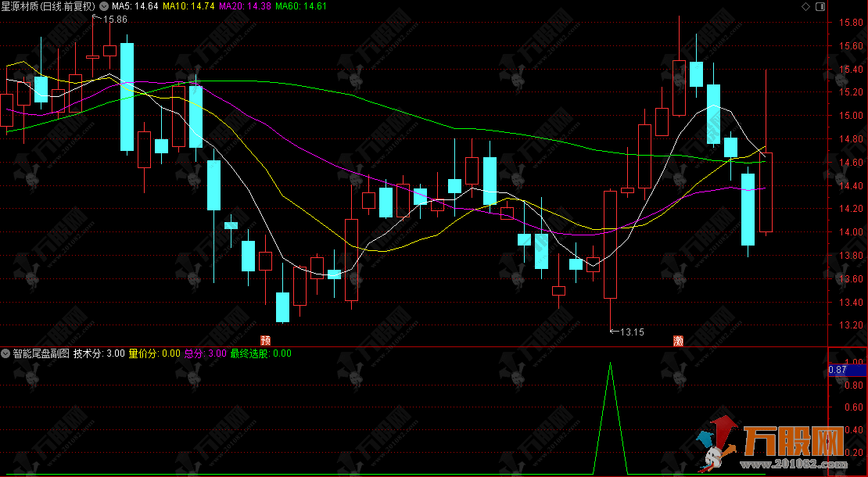Click the 最终选股 value label
Image resolution: width=868 pixels, height=477 pixels.
[x=260, y=353]
